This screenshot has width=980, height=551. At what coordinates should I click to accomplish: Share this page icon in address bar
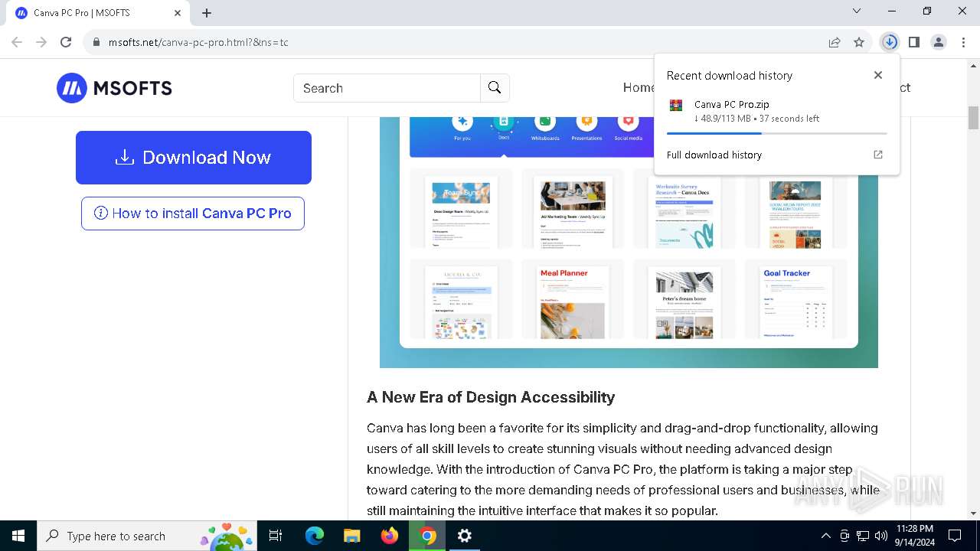point(835,42)
